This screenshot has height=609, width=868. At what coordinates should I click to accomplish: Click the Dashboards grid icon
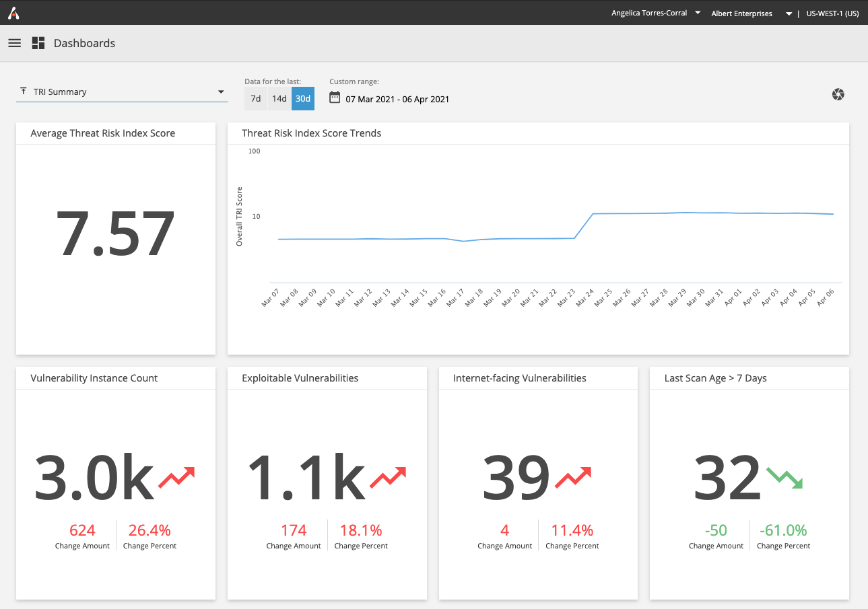pos(38,42)
